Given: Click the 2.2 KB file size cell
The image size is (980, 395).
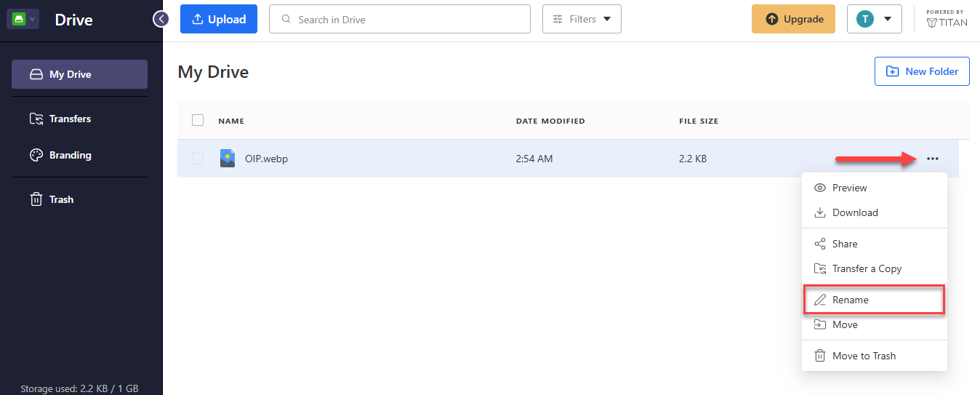Looking at the screenshot, I should pyautogui.click(x=693, y=159).
